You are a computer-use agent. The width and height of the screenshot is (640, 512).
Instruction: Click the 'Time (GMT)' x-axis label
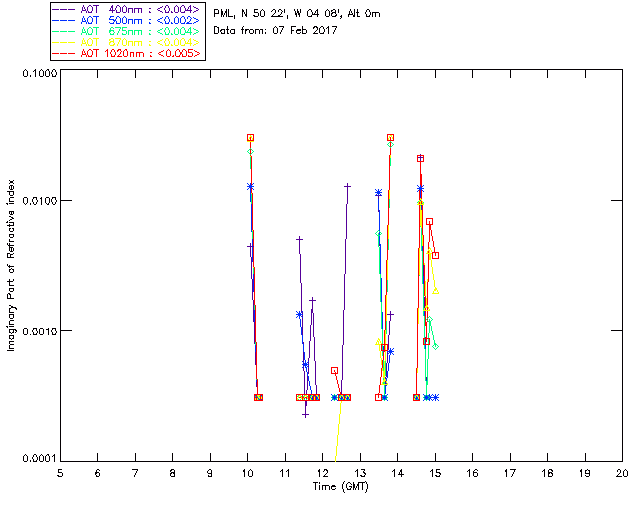[341, 487]
